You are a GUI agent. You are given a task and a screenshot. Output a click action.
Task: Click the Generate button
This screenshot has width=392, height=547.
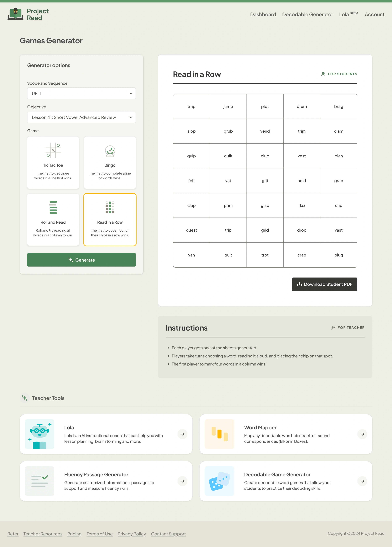pos(81,259)
